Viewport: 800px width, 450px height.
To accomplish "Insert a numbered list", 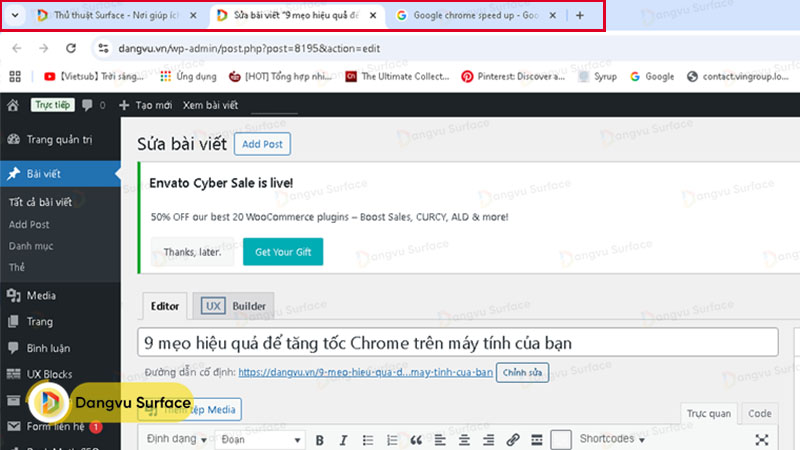I will point(392,440).
